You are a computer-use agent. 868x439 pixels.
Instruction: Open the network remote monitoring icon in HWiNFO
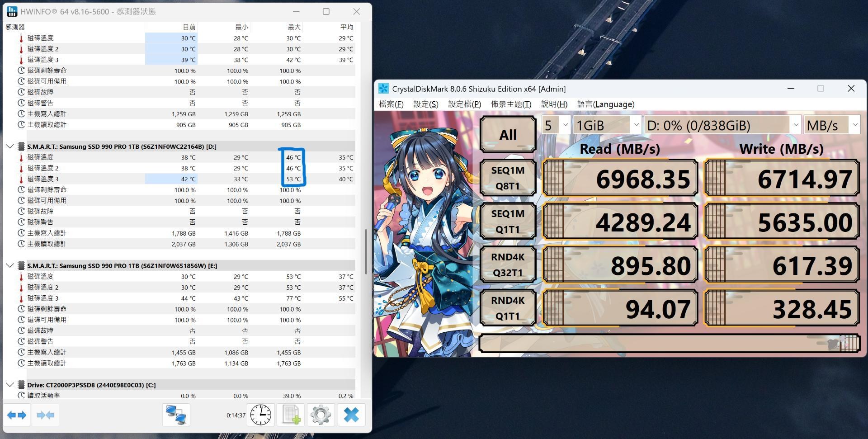coord(176,415)
